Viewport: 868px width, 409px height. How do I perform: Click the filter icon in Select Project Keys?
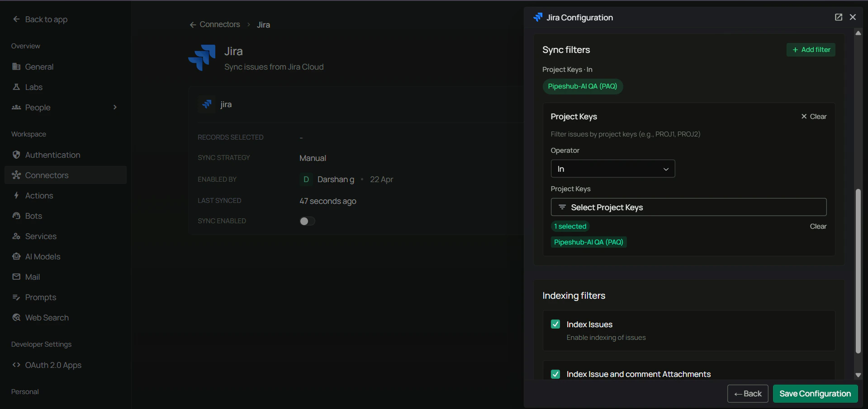click(x=562, y=207)
